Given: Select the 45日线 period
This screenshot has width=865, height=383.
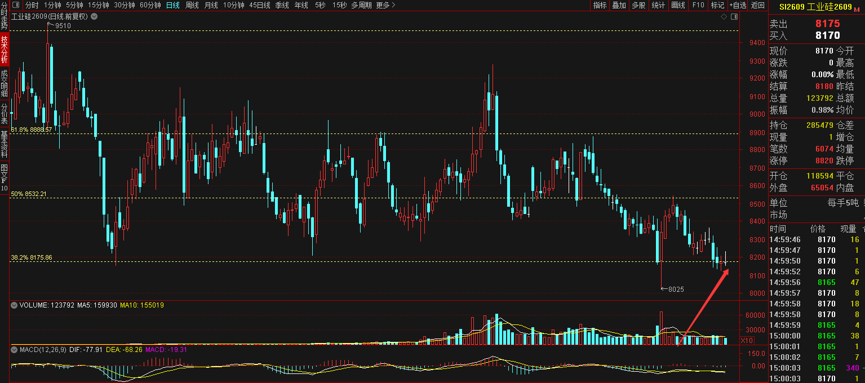Looking at the screenshot, I should pos(260,6).
